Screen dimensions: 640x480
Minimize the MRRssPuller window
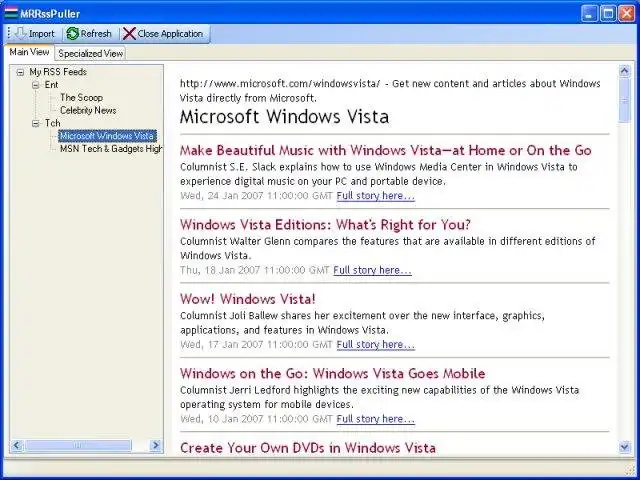pos(589,13)
